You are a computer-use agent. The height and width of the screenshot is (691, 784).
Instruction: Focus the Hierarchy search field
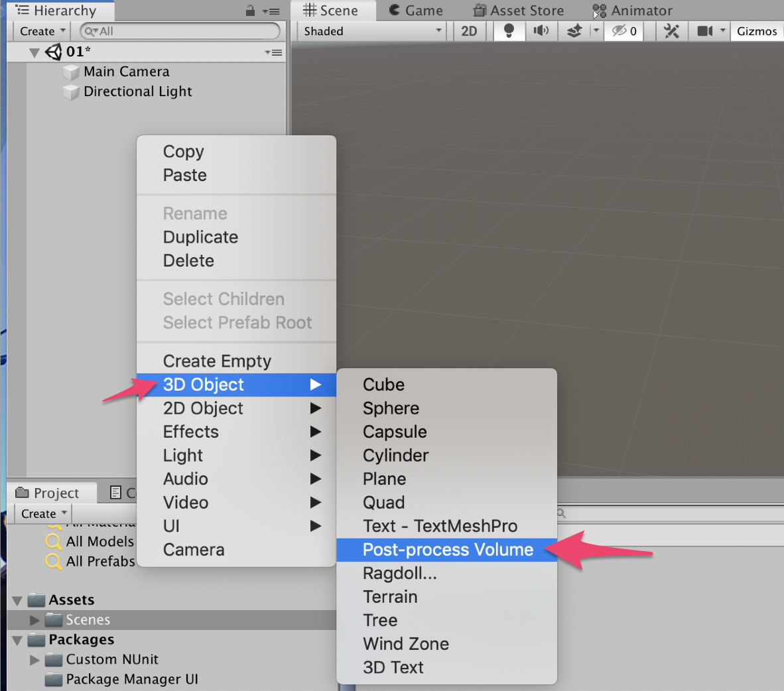(x=180, y=31)
